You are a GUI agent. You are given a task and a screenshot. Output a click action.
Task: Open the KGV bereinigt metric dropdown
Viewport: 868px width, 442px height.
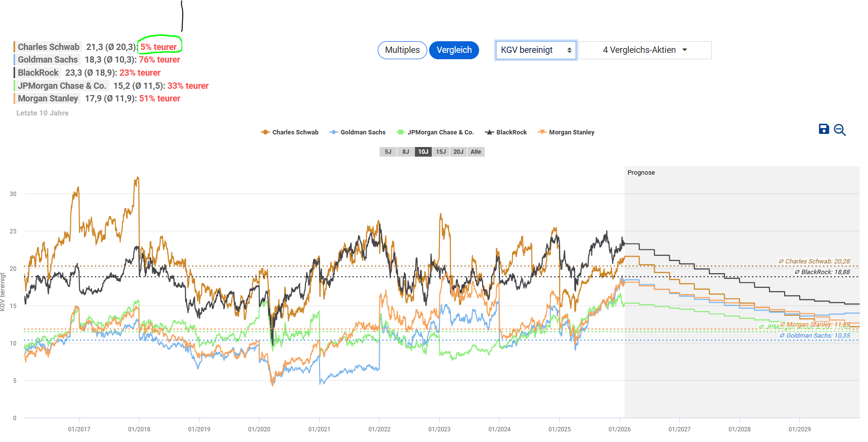tap(535, 50)
